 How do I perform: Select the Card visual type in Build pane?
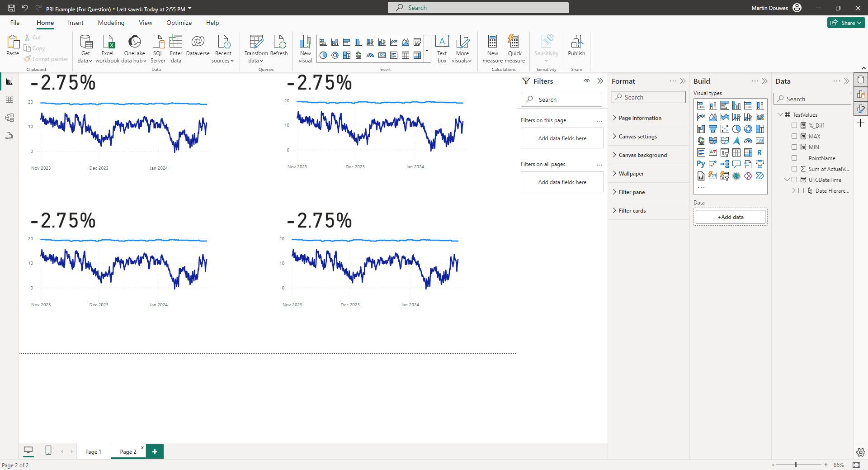click(760, 141)
